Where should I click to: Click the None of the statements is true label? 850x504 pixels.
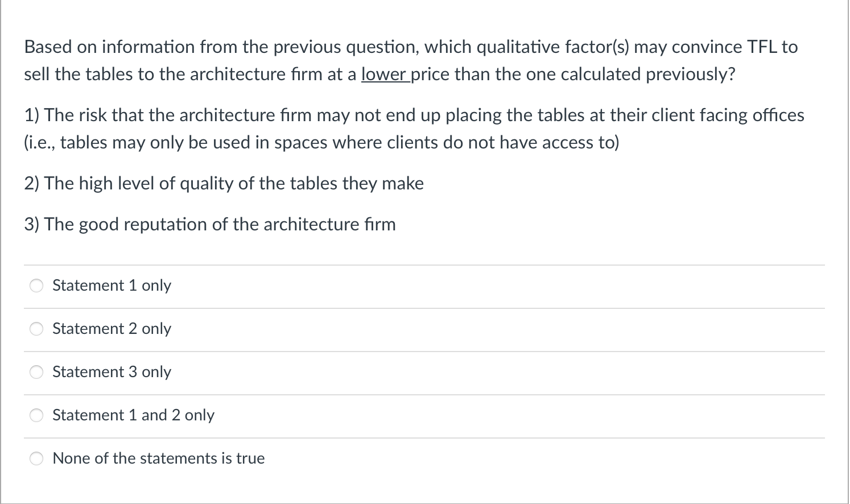pos(158,458)
